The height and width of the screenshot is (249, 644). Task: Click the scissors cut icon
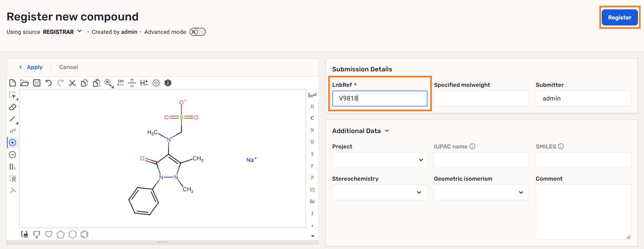[72, 83]
